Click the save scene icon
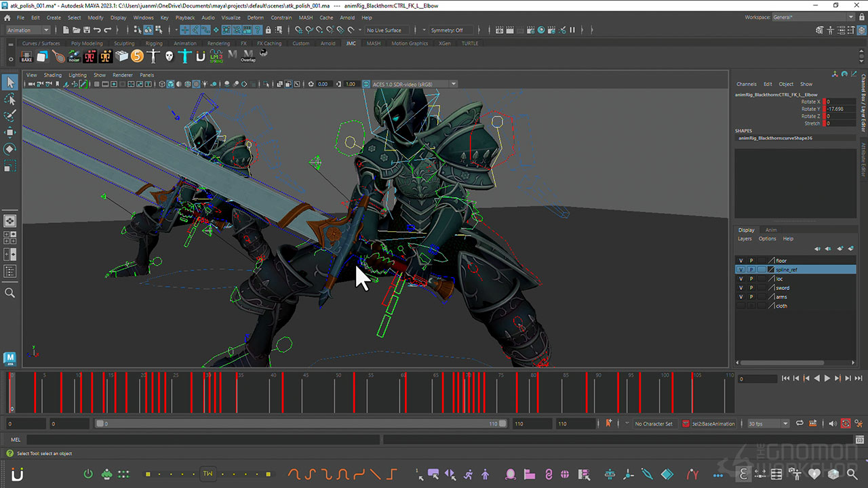 coord(86,30)
